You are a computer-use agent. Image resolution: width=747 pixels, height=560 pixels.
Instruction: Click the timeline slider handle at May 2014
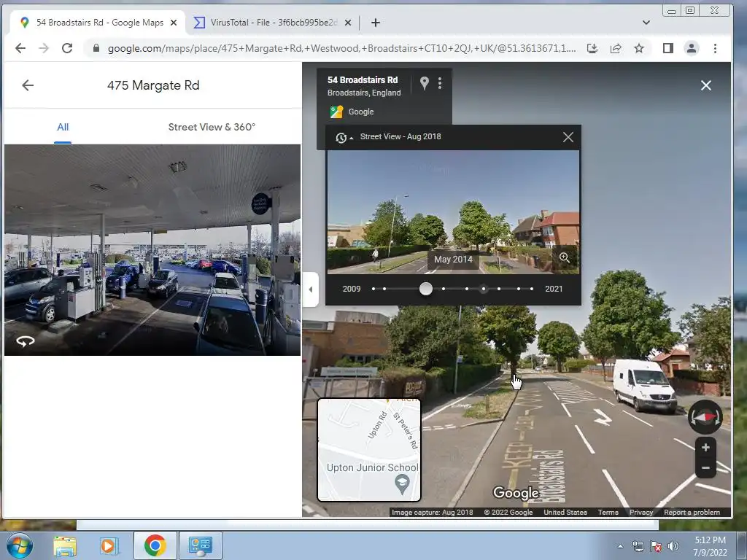(x=426, y=289)
